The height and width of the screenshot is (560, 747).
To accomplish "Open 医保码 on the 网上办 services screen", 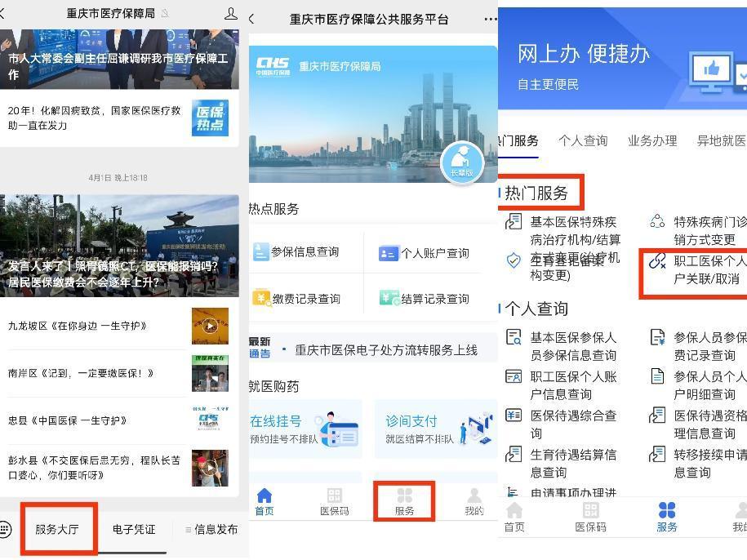I will [591, 518].
